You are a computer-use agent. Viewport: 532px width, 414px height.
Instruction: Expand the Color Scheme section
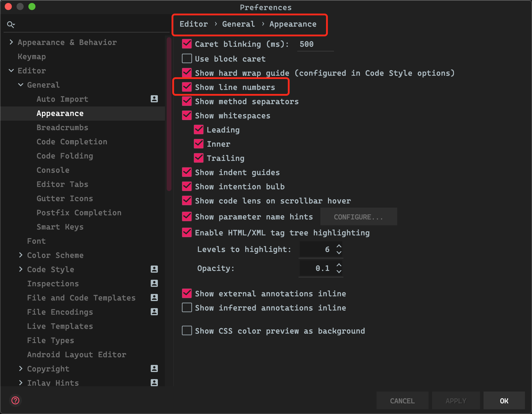[x=21, y=255]
